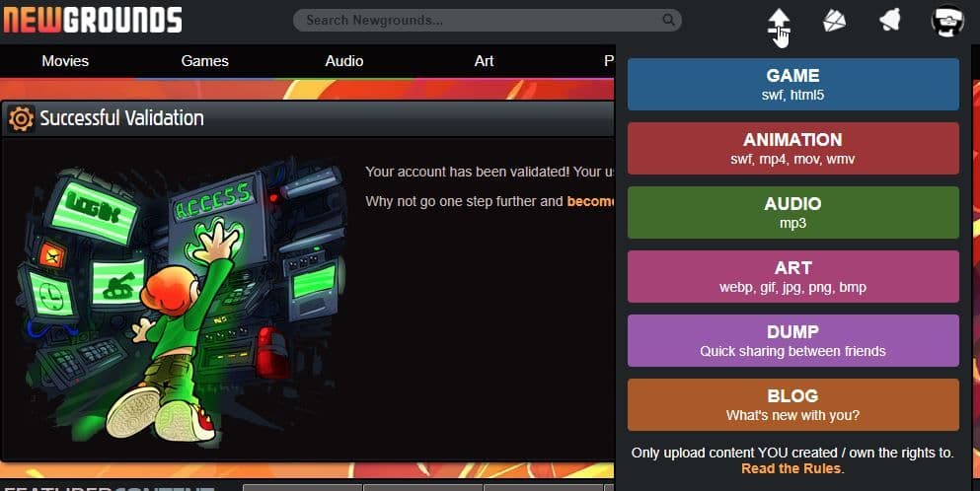Pick the ART webp, gif, jpg upload option
Screen dimensions: 980x491
point(792,277)
